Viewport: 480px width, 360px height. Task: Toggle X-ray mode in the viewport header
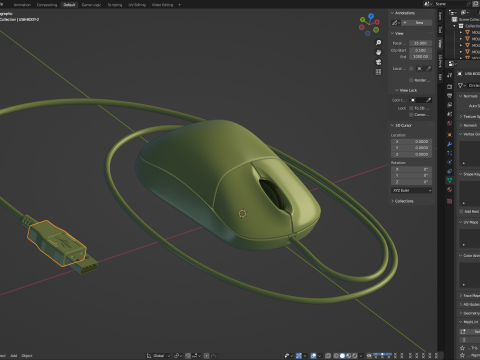tap(328, 356)
